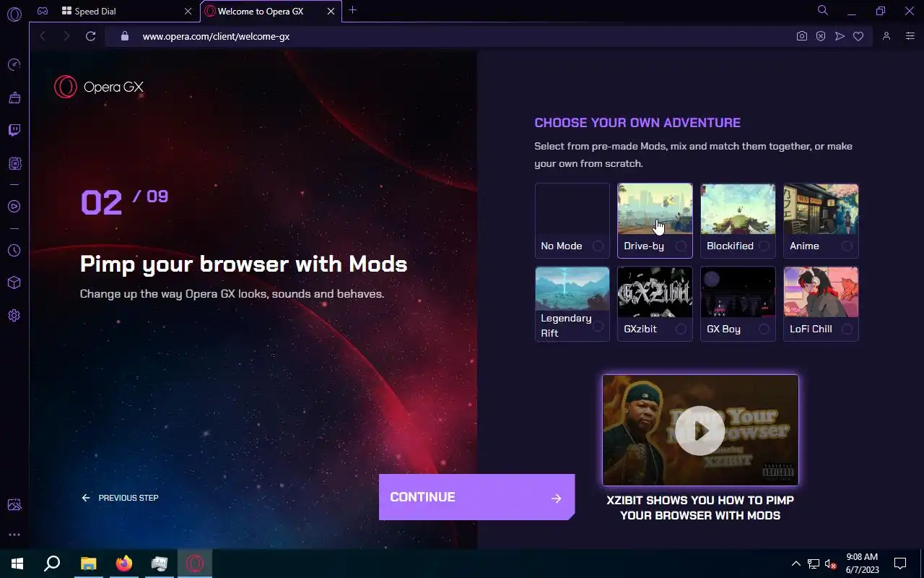Click the search tabs magnifier icon
Viewport: 924px width, 578px height.
tap(822, 11)
